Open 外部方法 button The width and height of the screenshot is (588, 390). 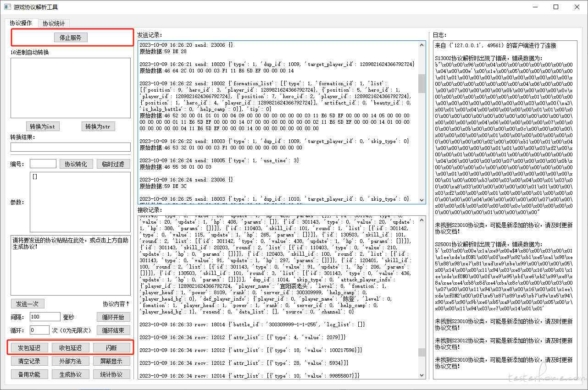point(70,361)
